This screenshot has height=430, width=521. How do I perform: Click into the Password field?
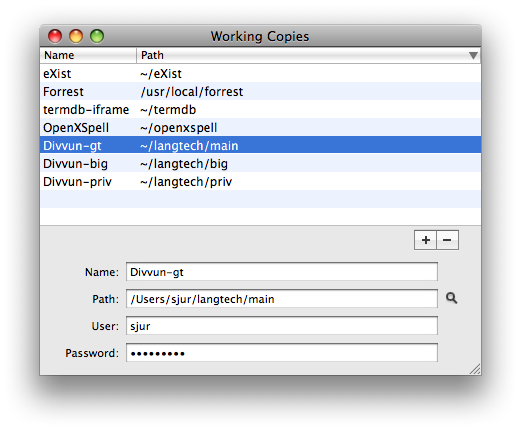[282, 353]
